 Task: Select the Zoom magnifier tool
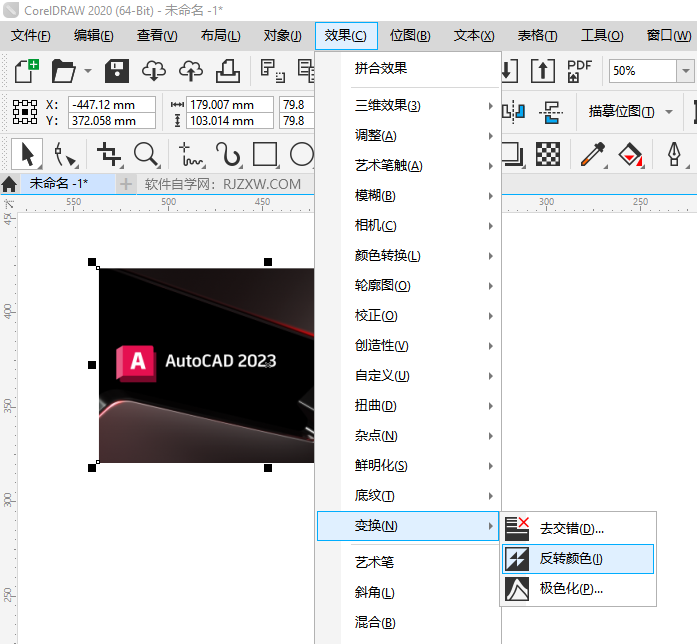click(x=146, y=155)
